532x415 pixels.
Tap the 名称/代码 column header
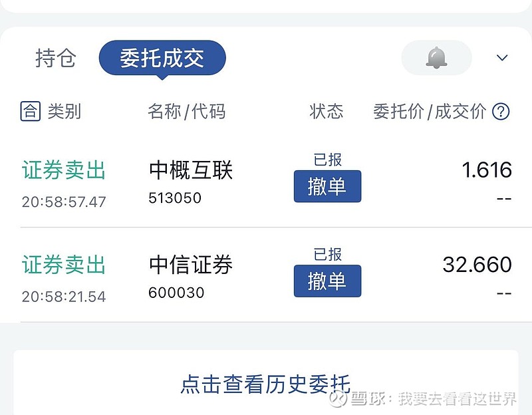point(186,112)
